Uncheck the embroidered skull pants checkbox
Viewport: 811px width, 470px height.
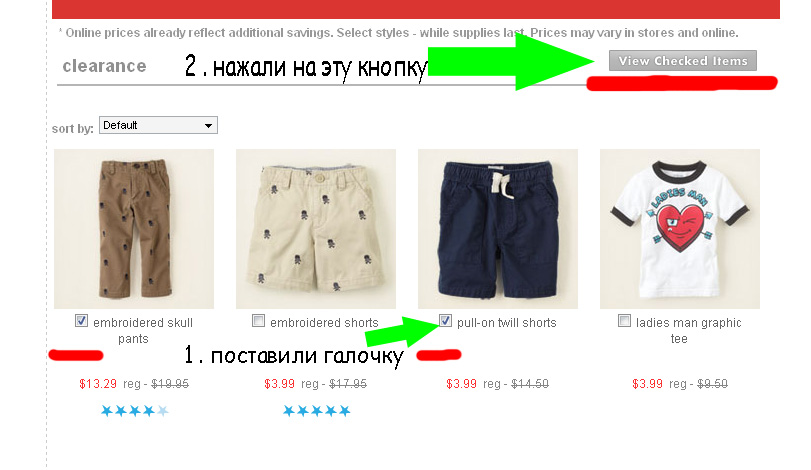[81, 321]
